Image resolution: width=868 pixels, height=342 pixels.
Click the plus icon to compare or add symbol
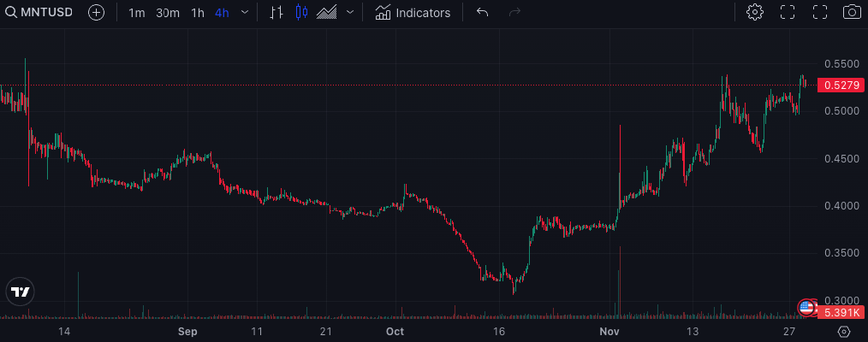97,12
